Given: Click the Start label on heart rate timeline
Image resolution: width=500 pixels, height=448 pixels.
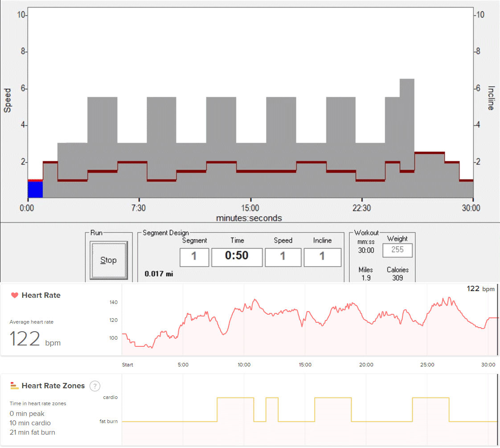Looking at the screenshot, I should pos(127,365).
